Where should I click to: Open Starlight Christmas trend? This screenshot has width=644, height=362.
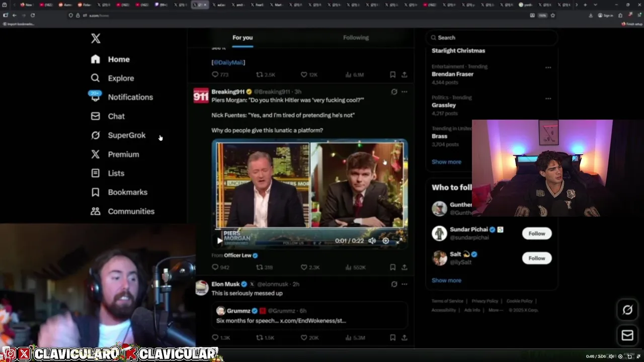point(458,50)
